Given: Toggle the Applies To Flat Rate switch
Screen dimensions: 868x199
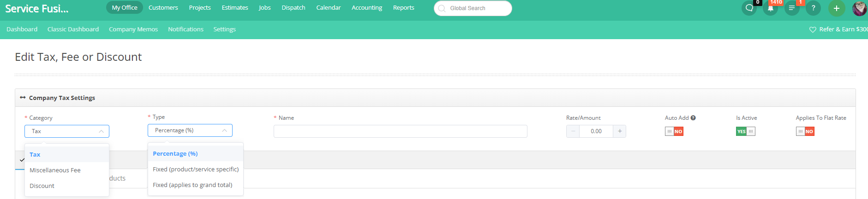Looking at the screenshot, I should coord(805,131).
